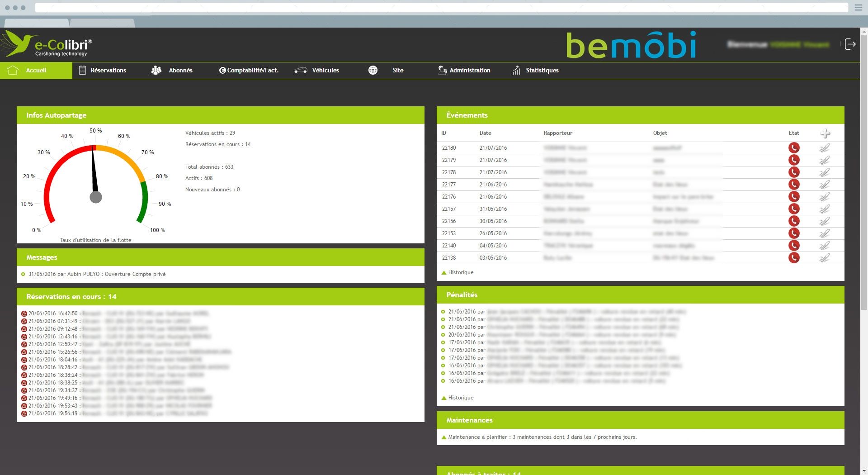Click the e-Colibri logo

(x=47, y=44)
